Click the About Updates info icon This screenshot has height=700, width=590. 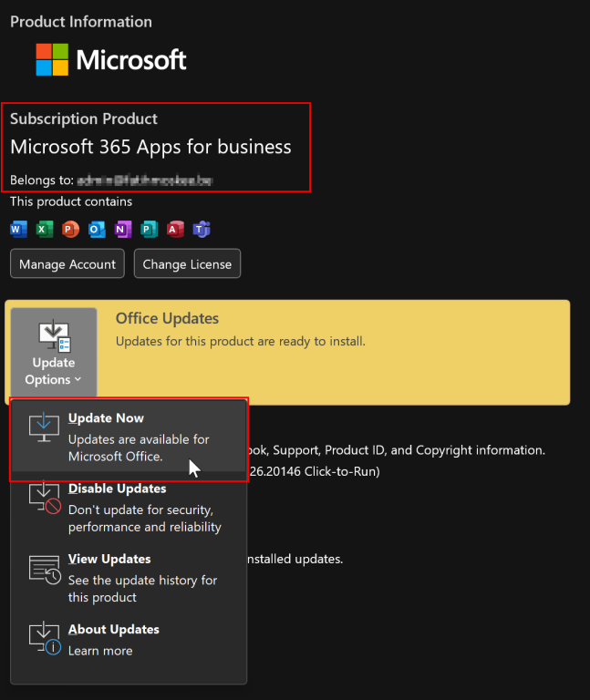pos(45,639)
